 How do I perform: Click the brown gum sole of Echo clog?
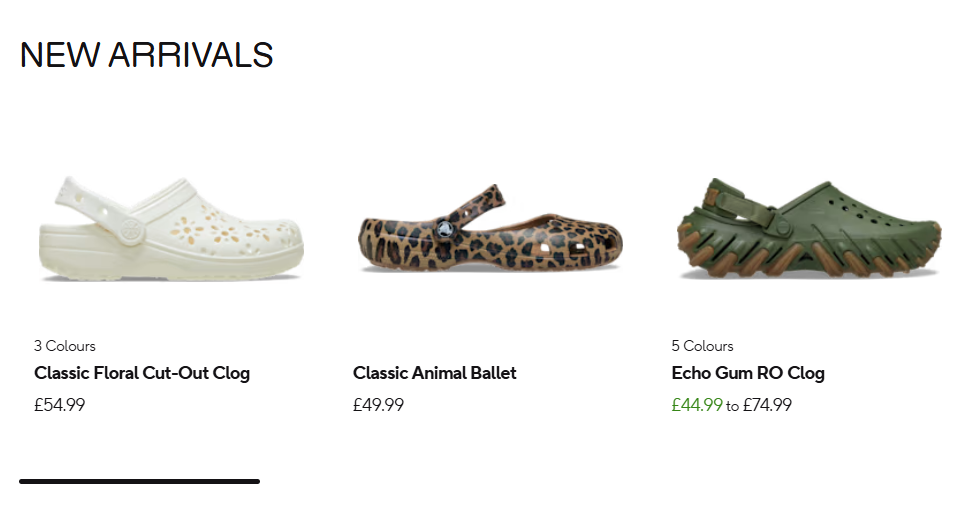pyautogui.click(x=810, y=262)
